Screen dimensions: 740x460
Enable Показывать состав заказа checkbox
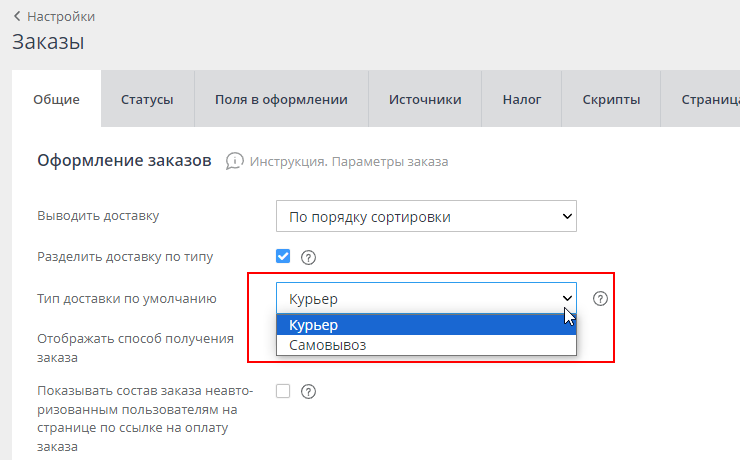(283, 391)
